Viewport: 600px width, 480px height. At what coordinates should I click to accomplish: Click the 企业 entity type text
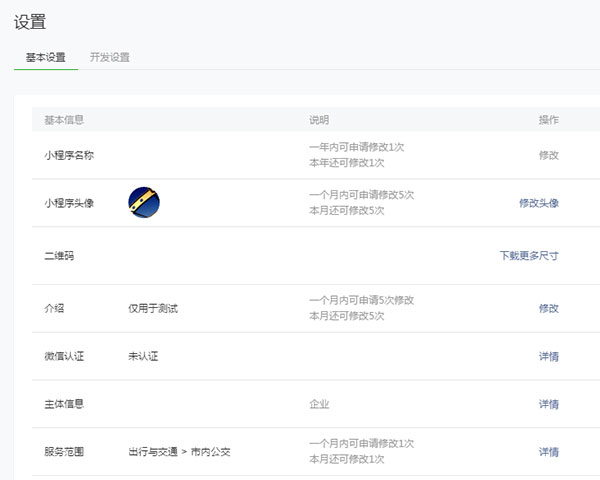click(319, 404)
